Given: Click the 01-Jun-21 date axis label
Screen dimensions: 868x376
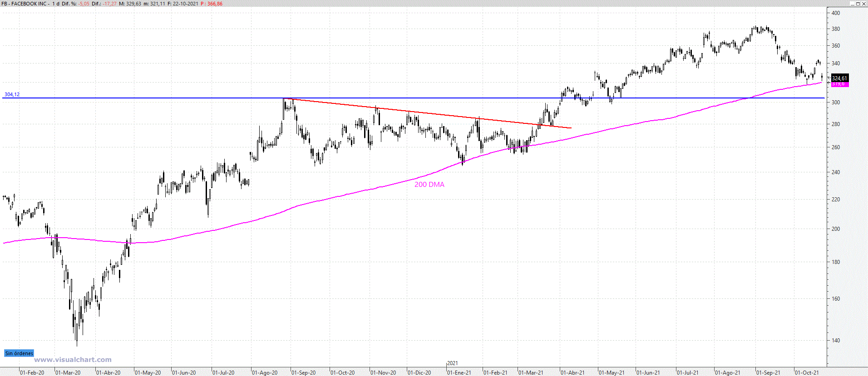Looking at the screenshot, I should (648, 373).
